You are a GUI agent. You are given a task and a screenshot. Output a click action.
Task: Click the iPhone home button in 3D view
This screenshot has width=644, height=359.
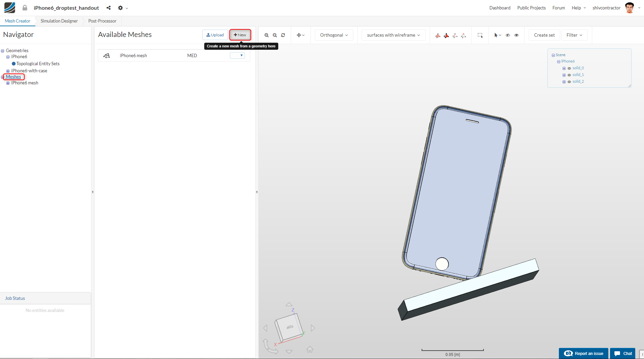[x=442, y=264]
